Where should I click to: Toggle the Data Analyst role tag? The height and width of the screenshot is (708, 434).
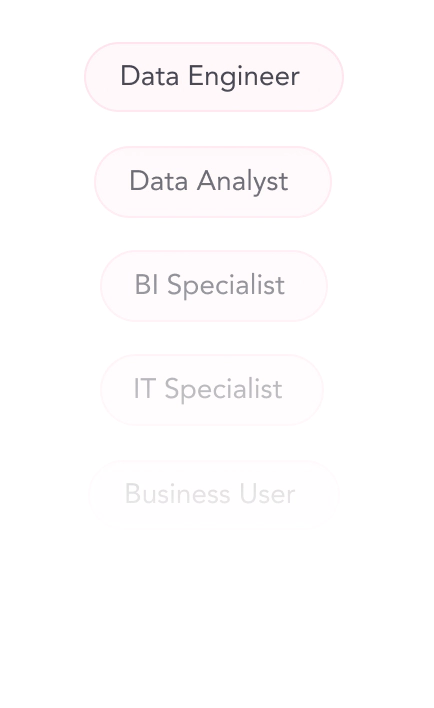click(x=213, y=182)
